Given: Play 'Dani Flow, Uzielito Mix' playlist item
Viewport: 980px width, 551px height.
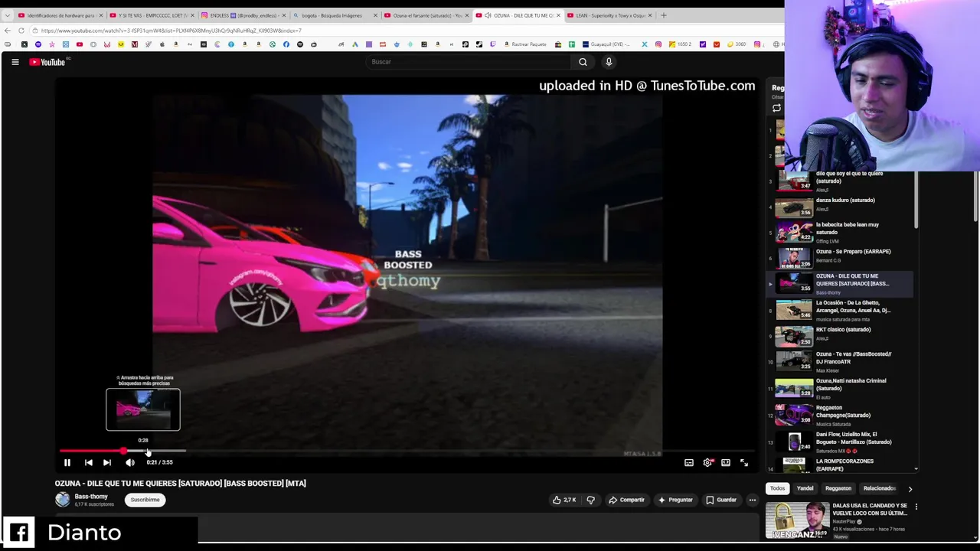Looking at the screenshot, I should pyautogui.click(x=841, y=442).
